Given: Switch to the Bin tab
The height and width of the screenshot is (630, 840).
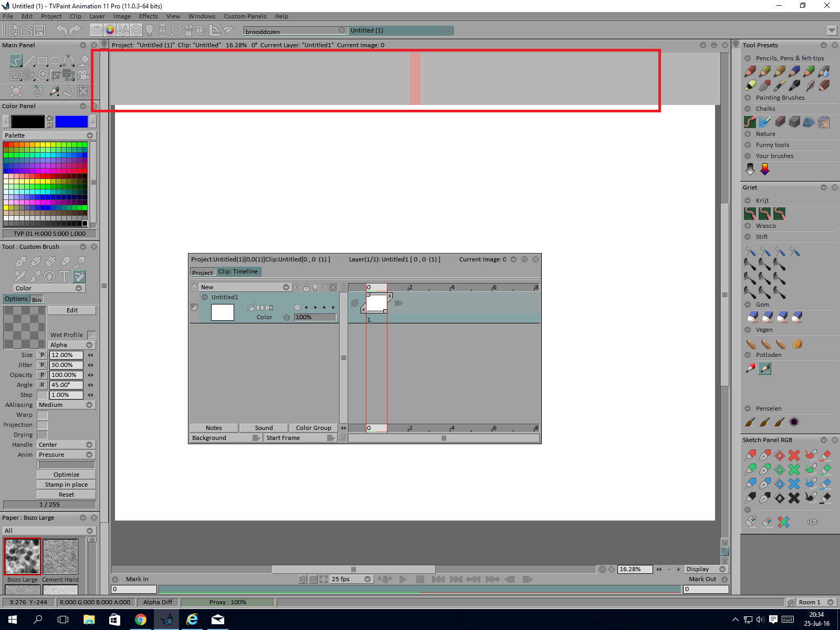Looking at the screenshot, I should [x=37, y=300].
